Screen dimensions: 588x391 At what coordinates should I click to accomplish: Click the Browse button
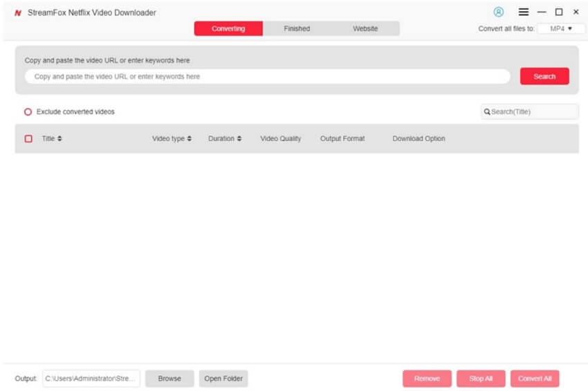(x=169, y=379)
